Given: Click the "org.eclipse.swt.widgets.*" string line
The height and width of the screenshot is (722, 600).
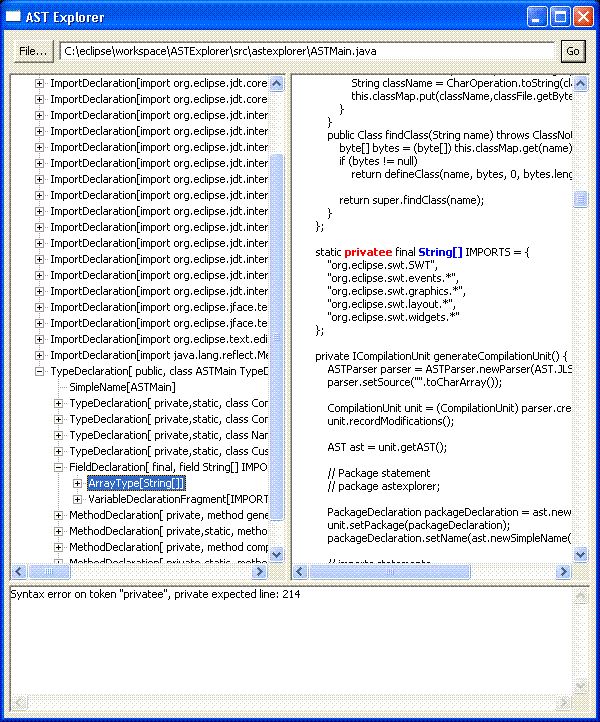Looking at the screenshot, I should [393, 317].
